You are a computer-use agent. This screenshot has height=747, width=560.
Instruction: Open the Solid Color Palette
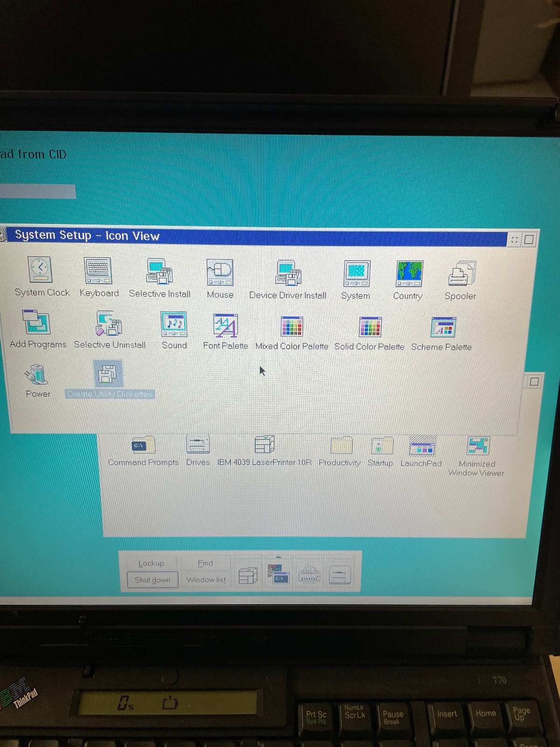coord(370,327)
